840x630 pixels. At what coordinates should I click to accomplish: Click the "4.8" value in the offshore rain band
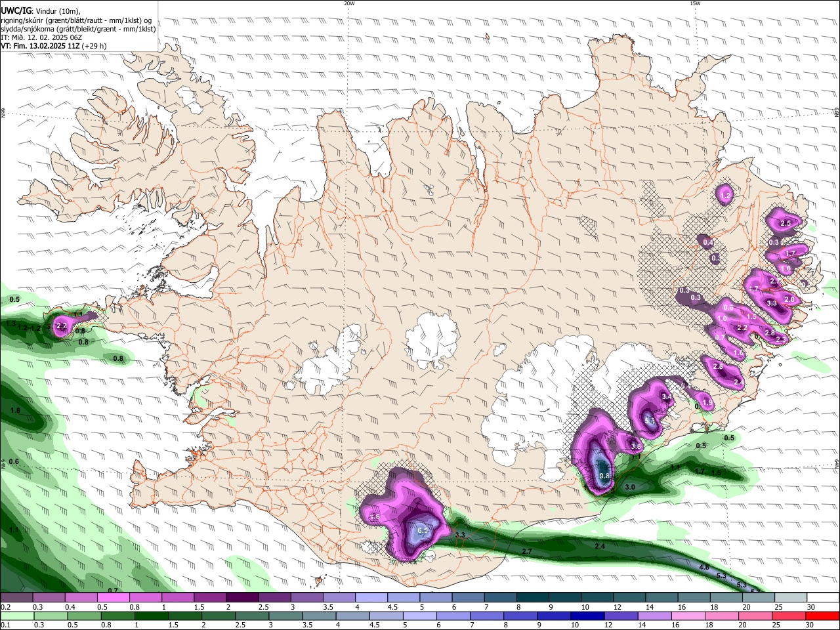tap(705, 567)
